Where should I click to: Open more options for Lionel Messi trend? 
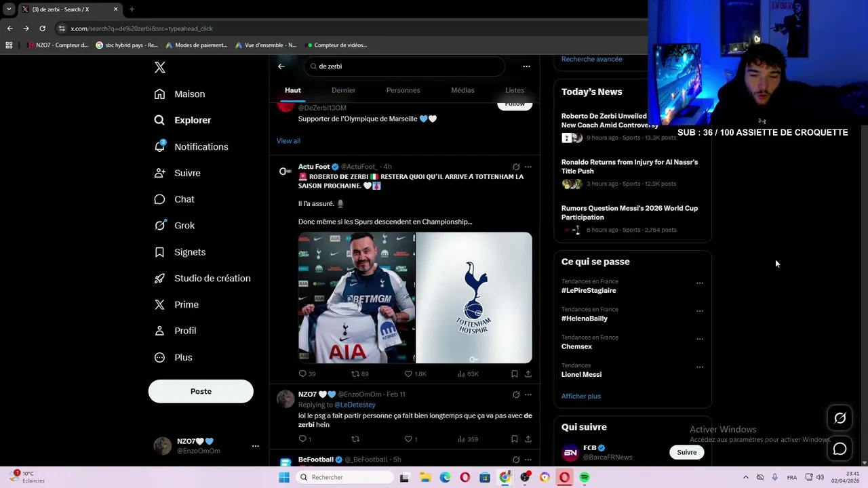[700, 367]
